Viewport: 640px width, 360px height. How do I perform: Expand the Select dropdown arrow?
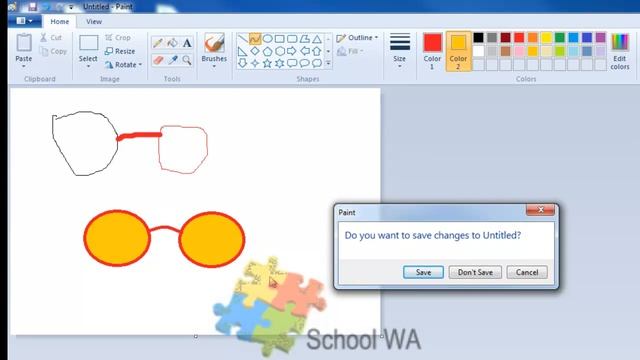(x=88, y=67)
